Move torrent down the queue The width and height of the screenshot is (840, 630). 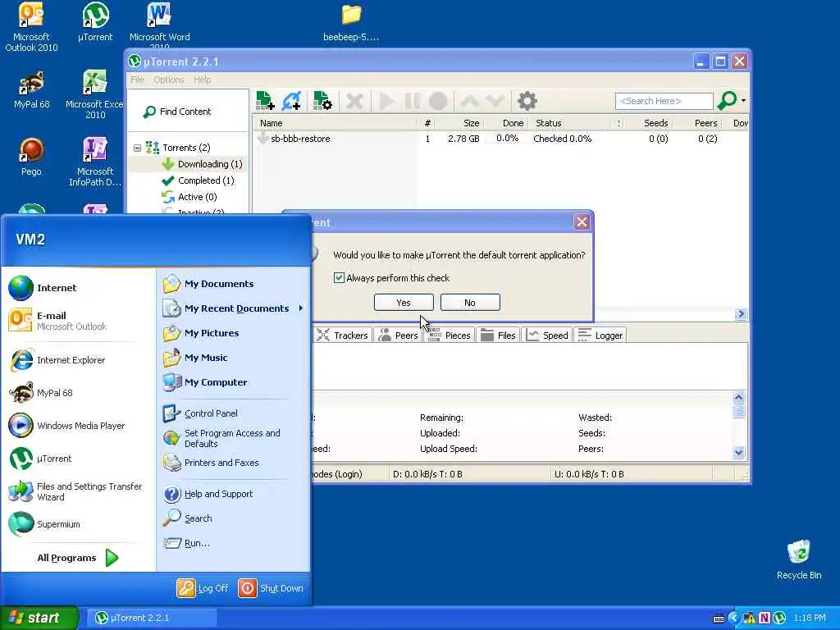[495, 101]
